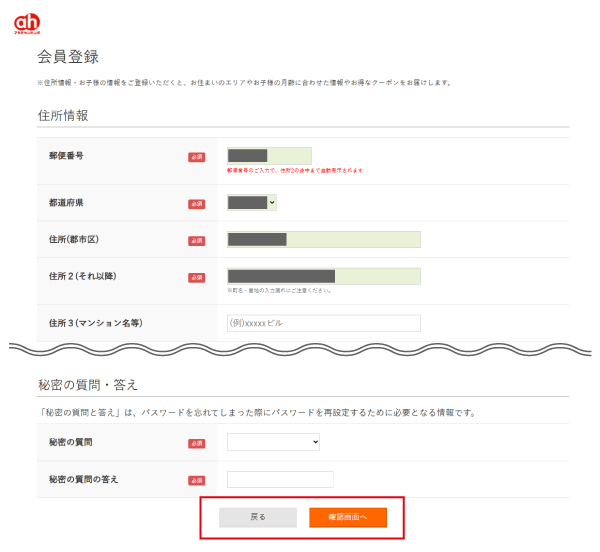The height and width of the screenshot is (552, 600).
Task: Click the 郵便番号 input field
Action: tap(269, 156)
